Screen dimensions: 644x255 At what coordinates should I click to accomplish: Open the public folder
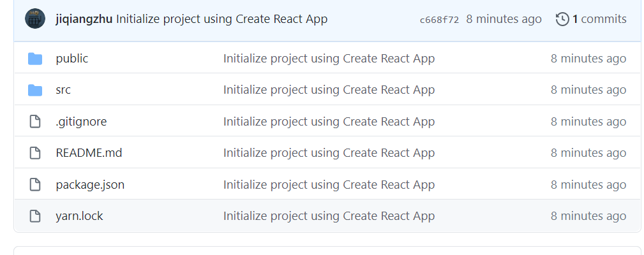(72, 59)
